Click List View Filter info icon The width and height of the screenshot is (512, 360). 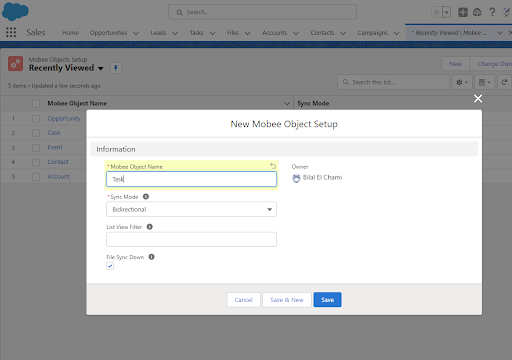click(x=150, y=227)
